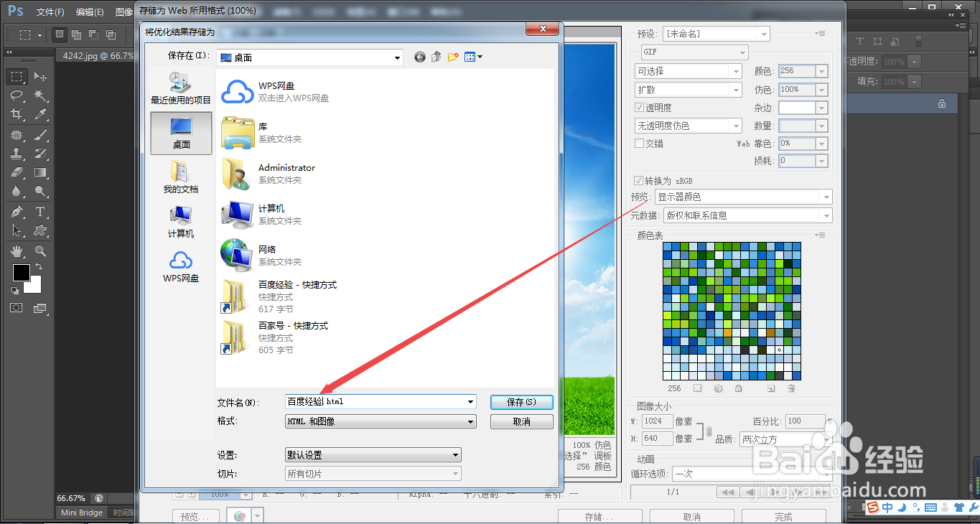Select the Path Selection tool
This screenshot has height=524, width=980.
[17, 230]
